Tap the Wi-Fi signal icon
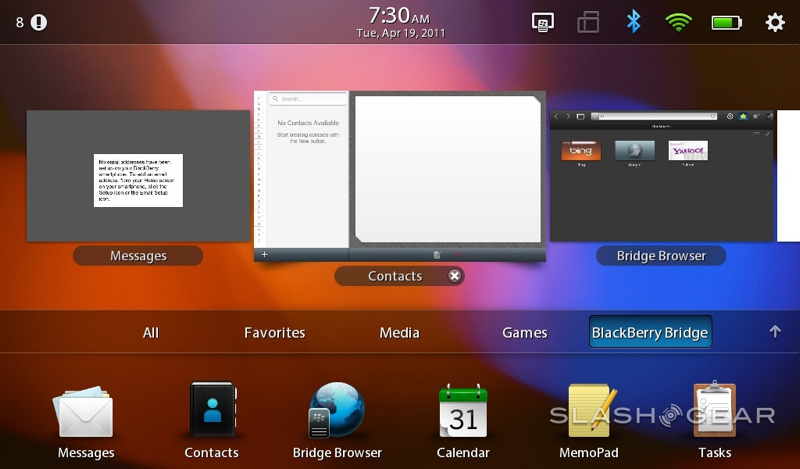Image resolution: width=800 pixels, height=469 pixels. point(679,22)
